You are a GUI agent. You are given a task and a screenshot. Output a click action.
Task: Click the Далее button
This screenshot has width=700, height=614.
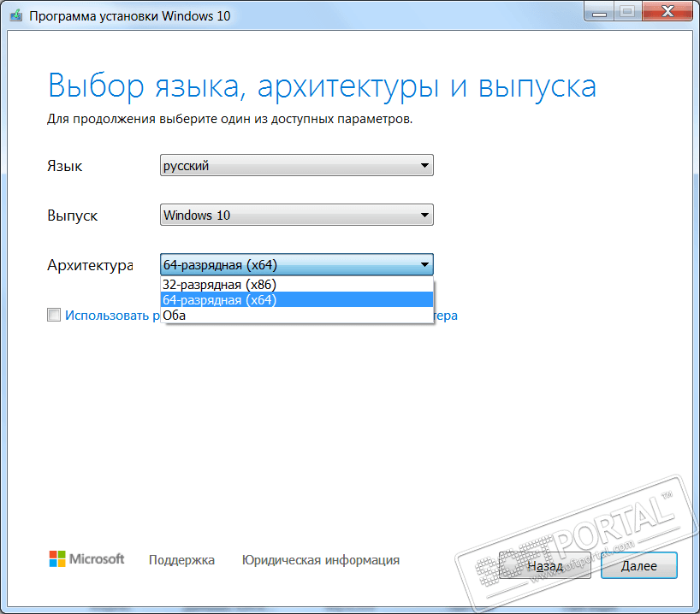click(639, 565)
